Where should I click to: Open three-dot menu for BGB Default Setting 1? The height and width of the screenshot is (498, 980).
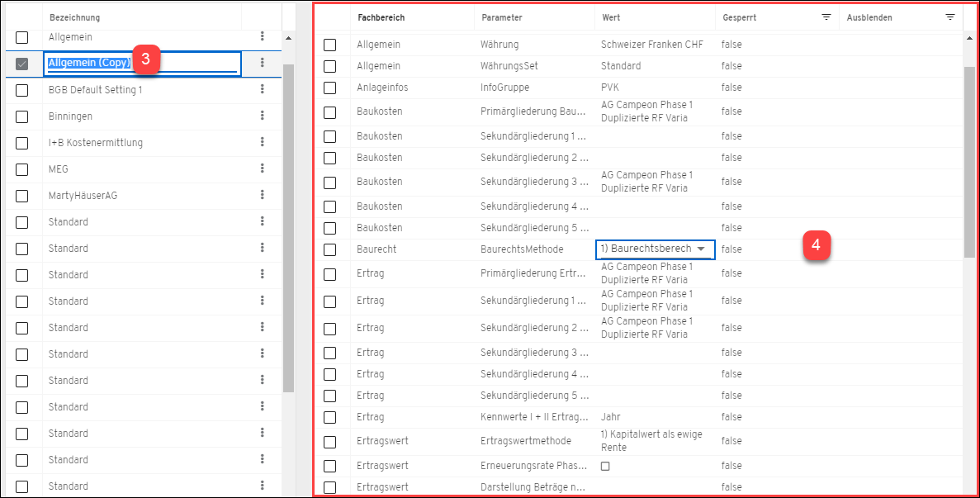(263, 89)
